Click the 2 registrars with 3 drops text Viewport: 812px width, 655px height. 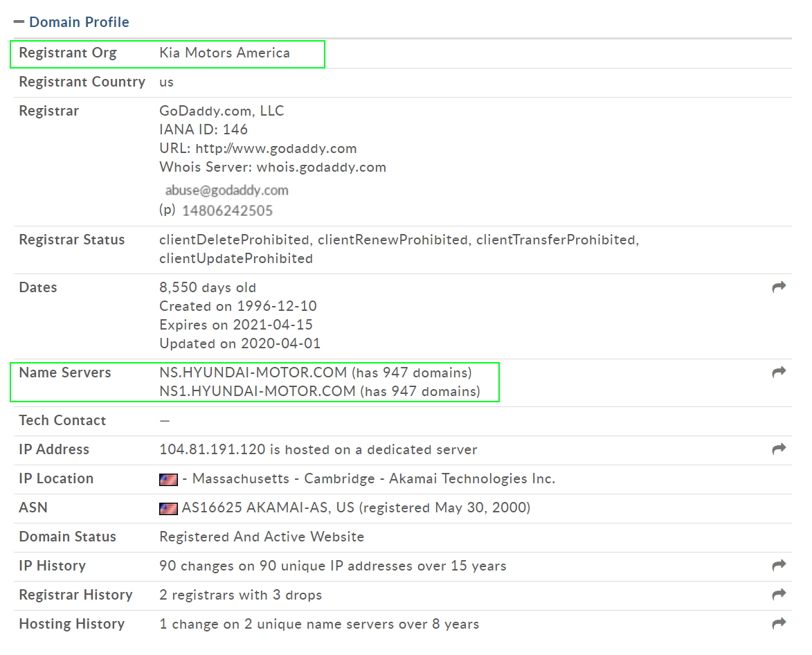[241, 595]
